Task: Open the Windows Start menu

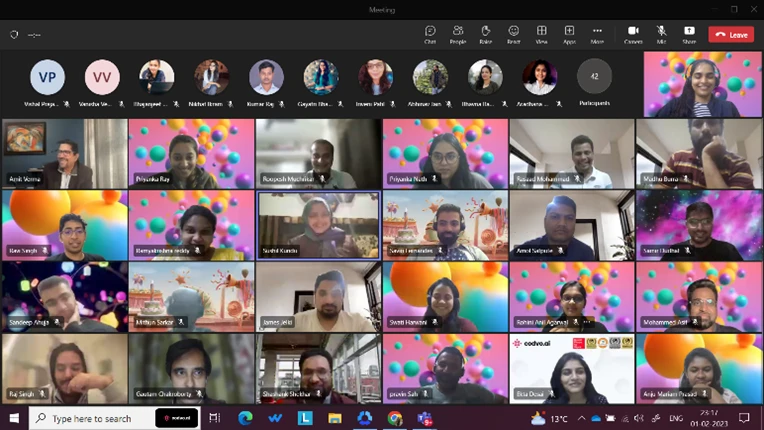Action: click(14, 418)
